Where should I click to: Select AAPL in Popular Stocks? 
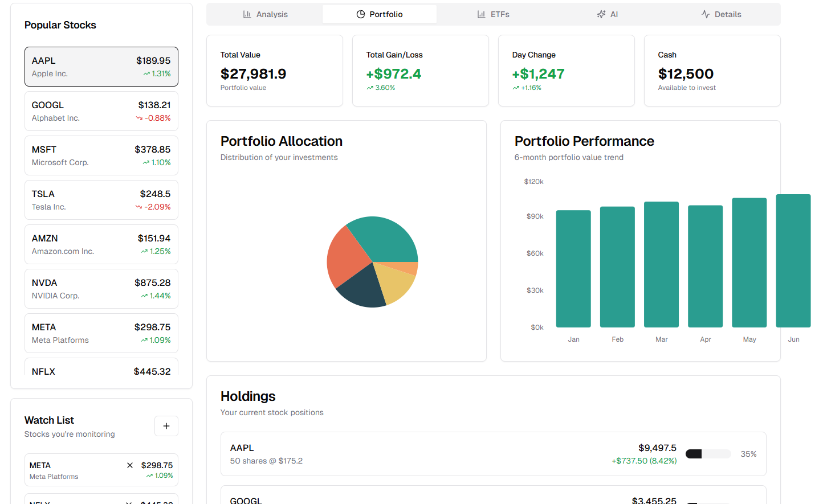tap(101, 67)
